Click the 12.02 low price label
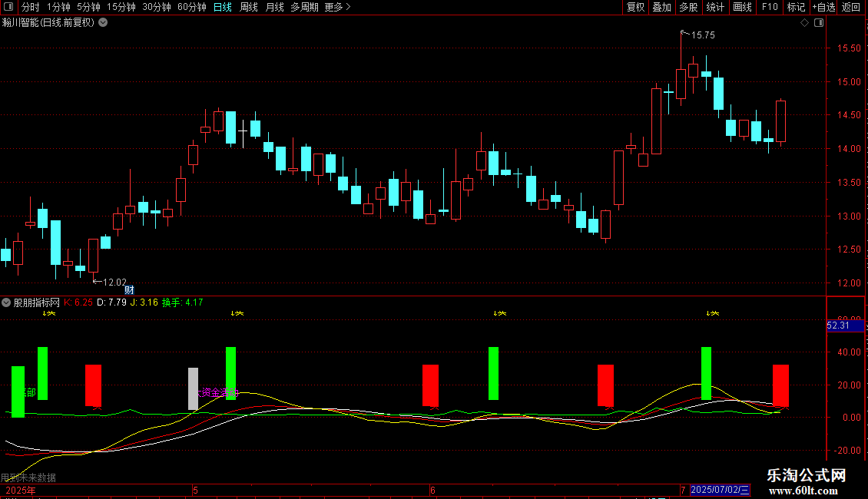Screen dimensions: 868x499 click(114, 283)
